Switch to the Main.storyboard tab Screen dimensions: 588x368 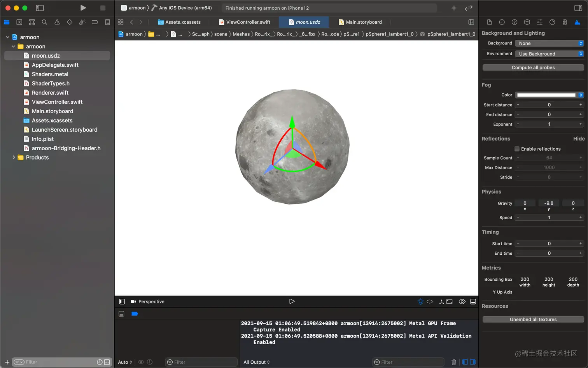(360, 22)
